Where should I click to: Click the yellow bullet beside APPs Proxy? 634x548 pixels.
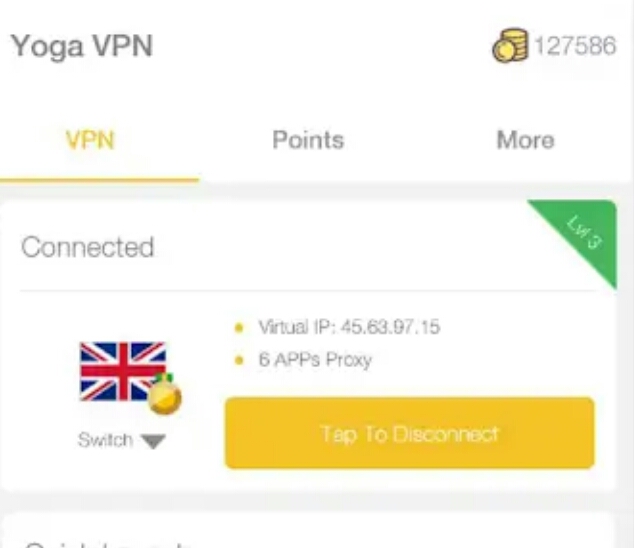click(239, 360)
